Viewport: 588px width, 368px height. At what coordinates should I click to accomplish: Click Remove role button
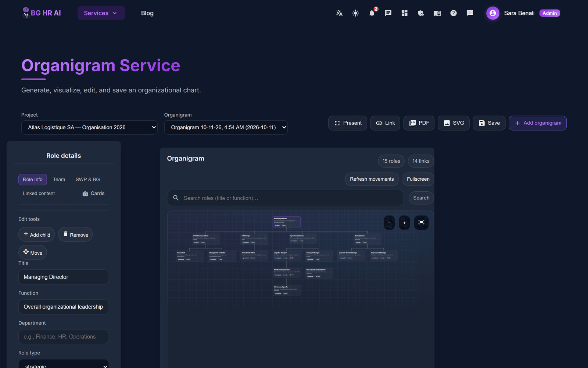click(75, 234)
